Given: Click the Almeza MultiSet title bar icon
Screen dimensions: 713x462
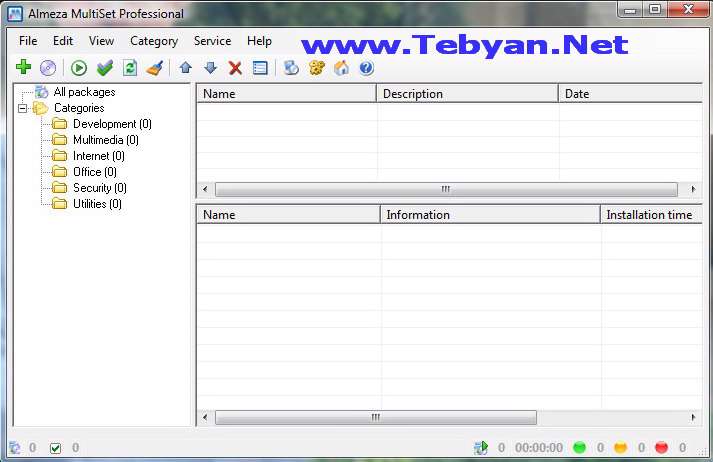Looking at the screenshot, I should click(15, 14).
